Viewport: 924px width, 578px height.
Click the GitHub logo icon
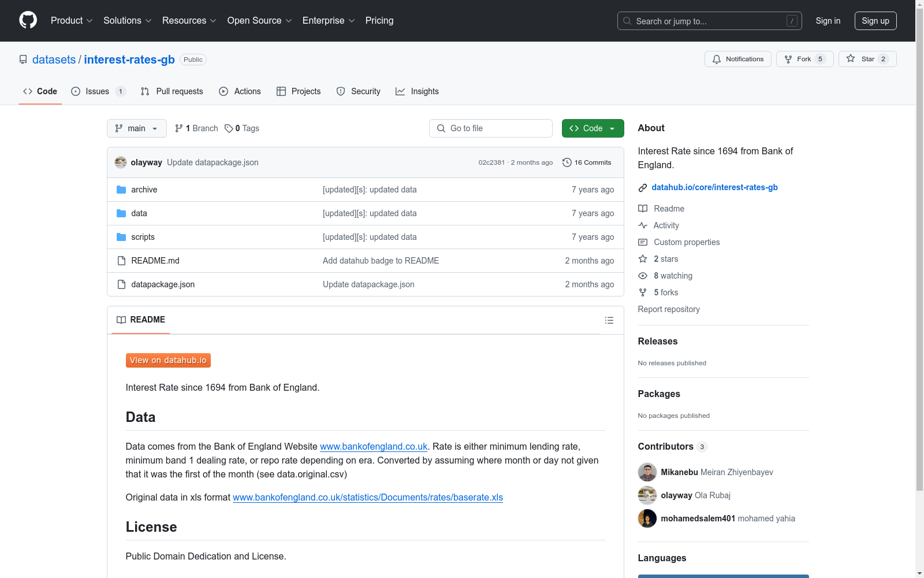[x=28, y=20]
